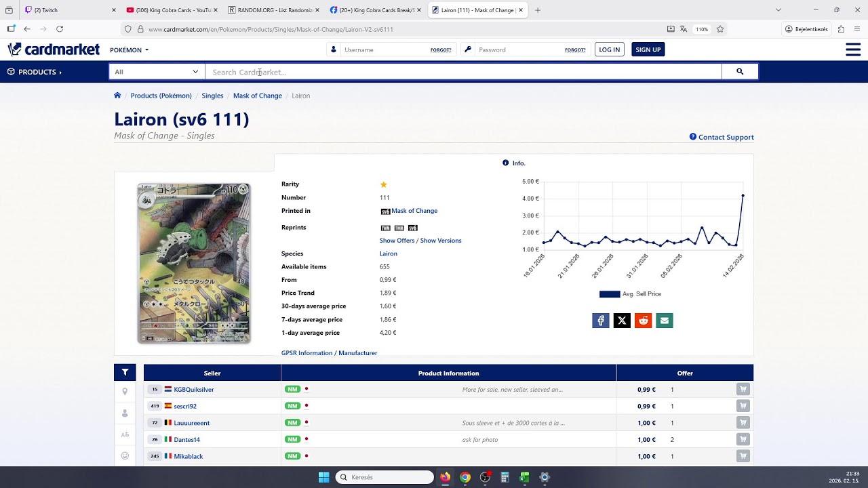Click the third reprint set icon
The image size is (868, 488).
pos(412,228)
